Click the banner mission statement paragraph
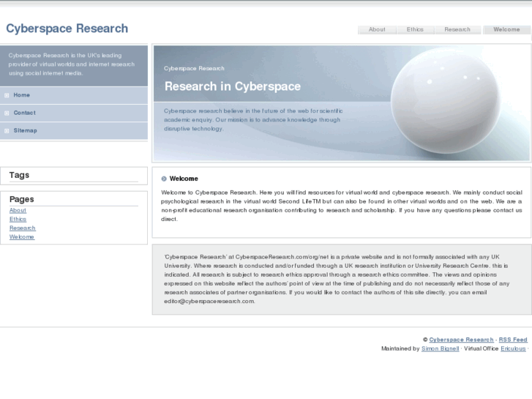The width and height of the screenshot is (532, 399). point(253,120)
